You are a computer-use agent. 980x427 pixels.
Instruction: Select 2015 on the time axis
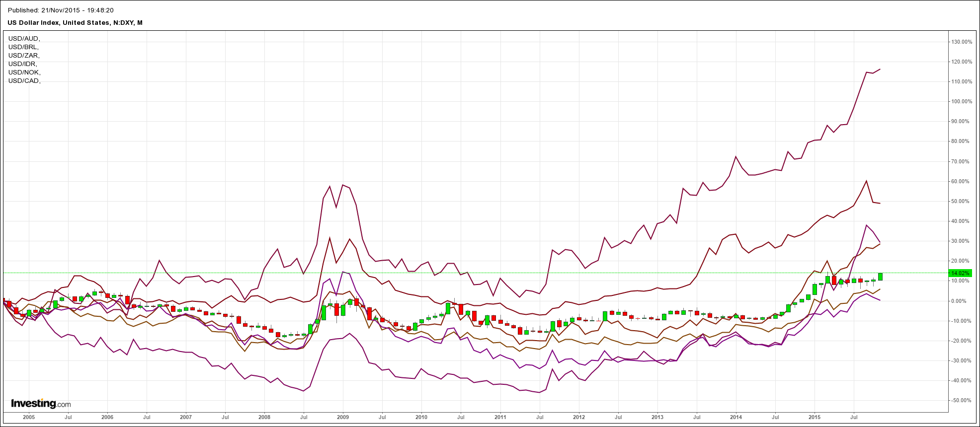click(x=815, y=417)
